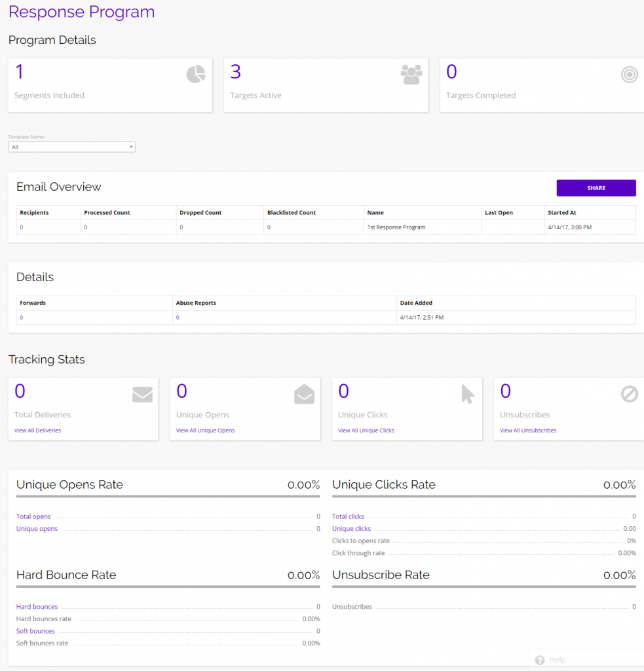Open View All Unique Clicks

(x=365, y=430)
